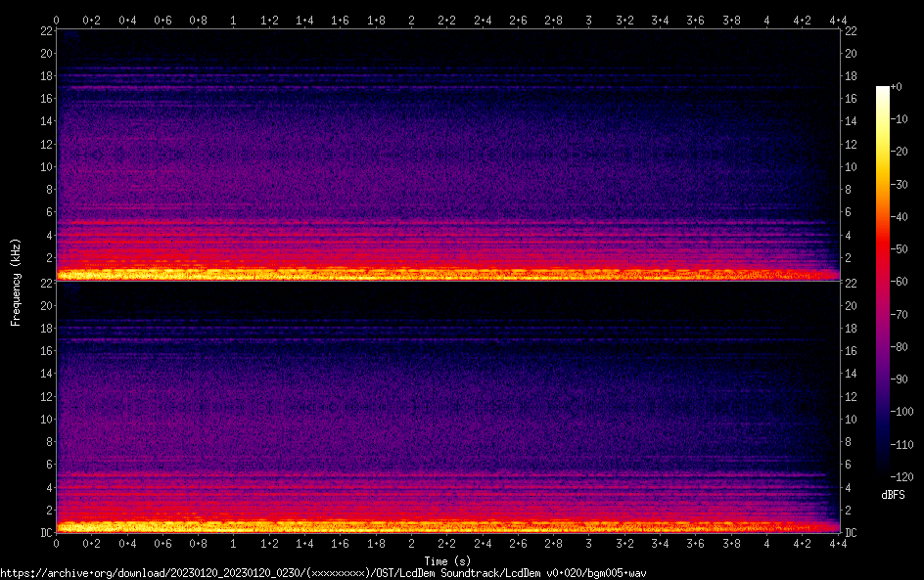Click the dBFS label under the color scale

(x=893, y=495)
